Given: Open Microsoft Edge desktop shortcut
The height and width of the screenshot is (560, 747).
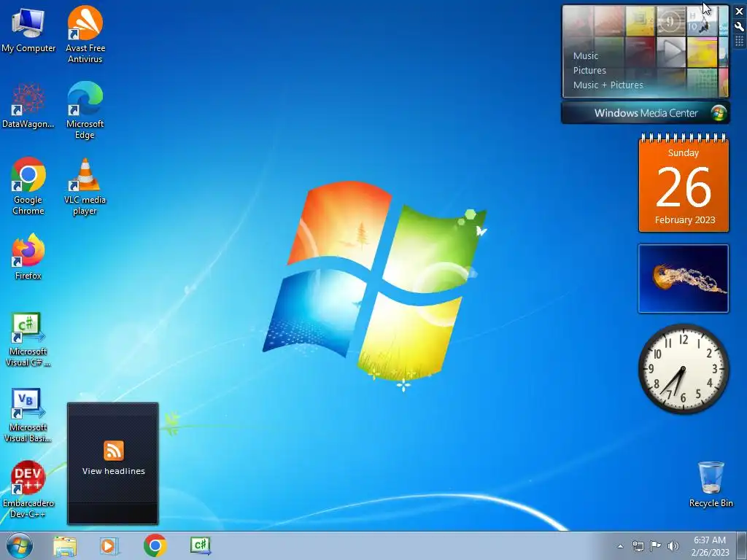Looking at the screenshot, I should [85, 110].
